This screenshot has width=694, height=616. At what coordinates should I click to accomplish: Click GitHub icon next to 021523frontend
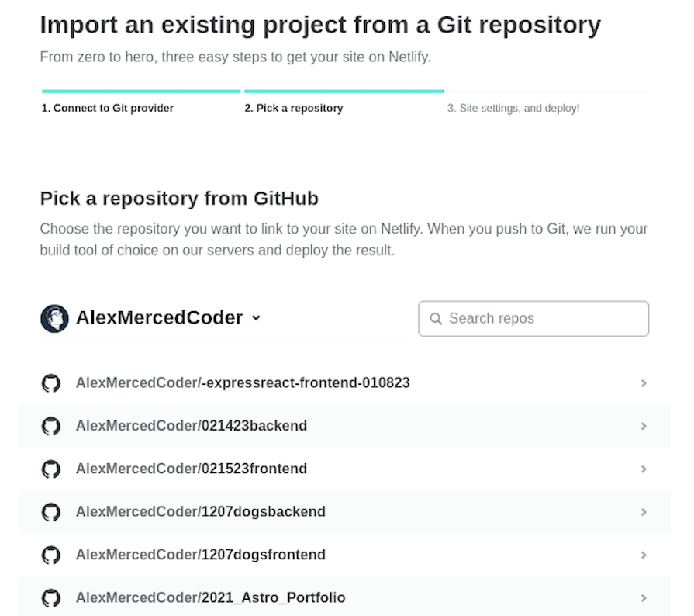tap(50, 469)
